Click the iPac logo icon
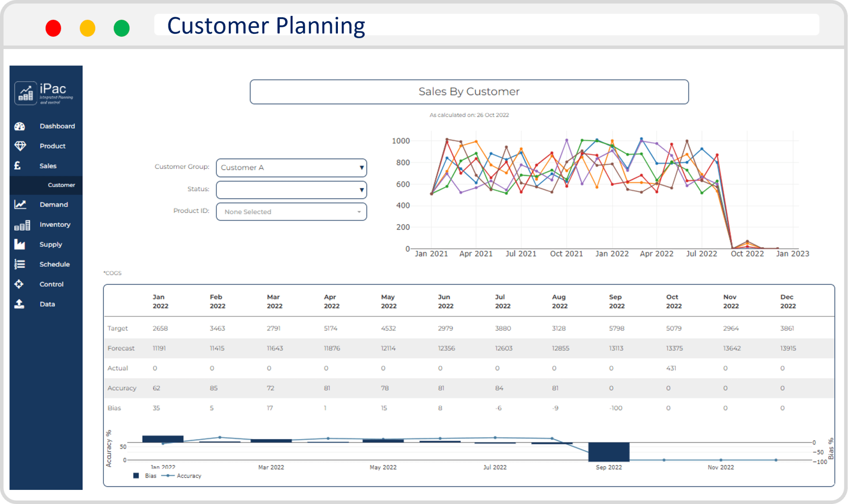 pos(26,93)
